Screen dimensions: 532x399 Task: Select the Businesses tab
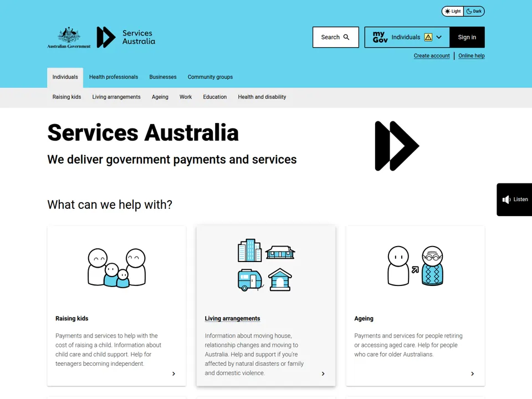(163, 77)
